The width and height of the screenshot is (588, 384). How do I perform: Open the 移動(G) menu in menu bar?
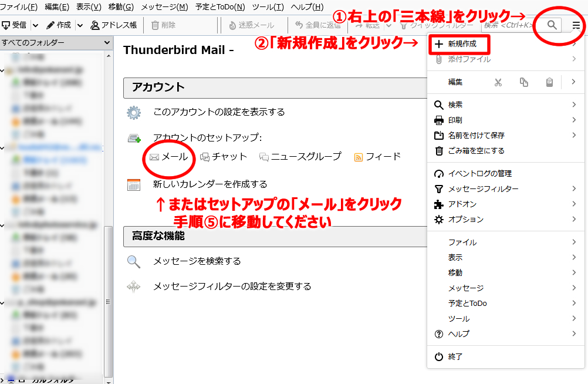tap(121, 7)
